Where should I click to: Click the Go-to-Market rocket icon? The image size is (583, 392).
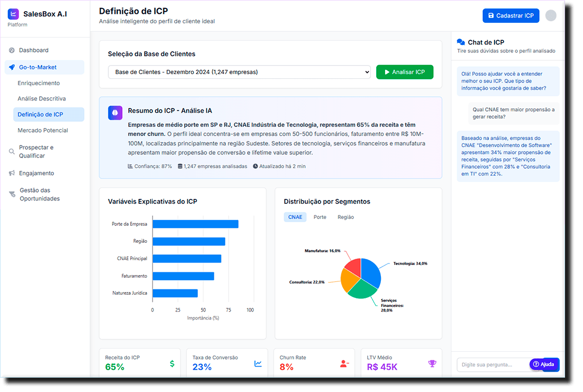click(x=12, y=67)
